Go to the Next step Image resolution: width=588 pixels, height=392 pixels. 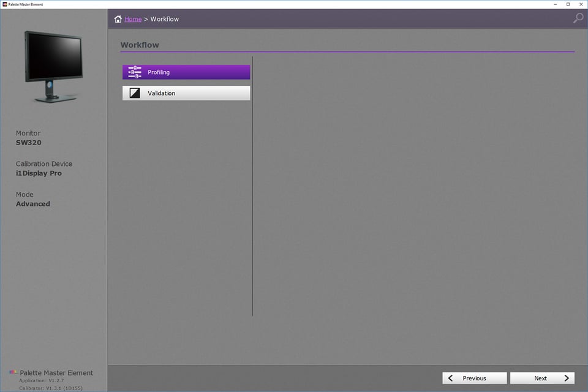542,378
